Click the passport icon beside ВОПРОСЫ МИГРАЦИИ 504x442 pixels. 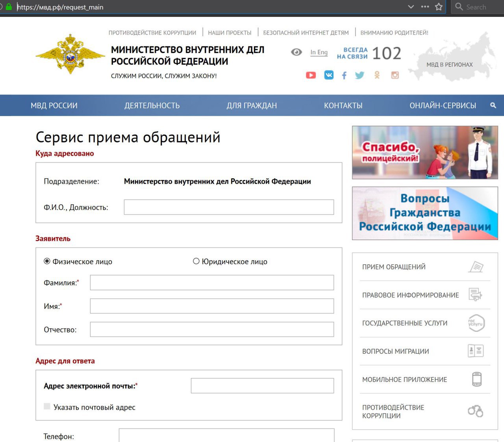tap(476, 351)
